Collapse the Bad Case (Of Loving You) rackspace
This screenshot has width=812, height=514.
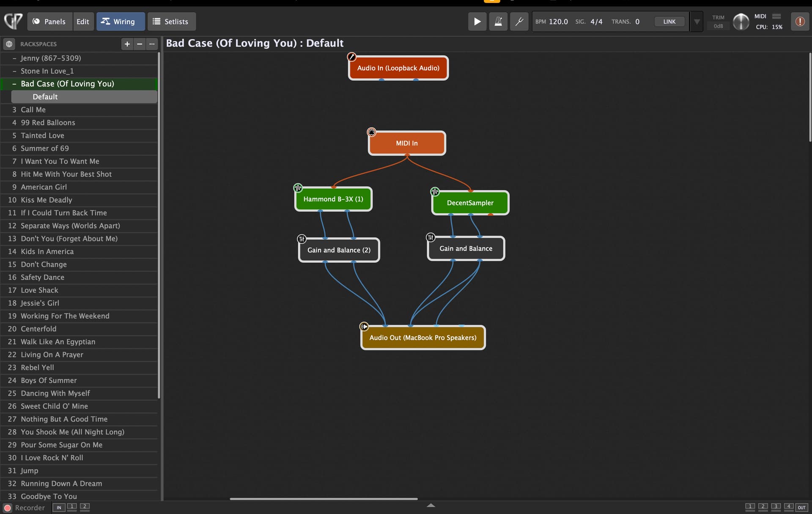click(14, 84)
